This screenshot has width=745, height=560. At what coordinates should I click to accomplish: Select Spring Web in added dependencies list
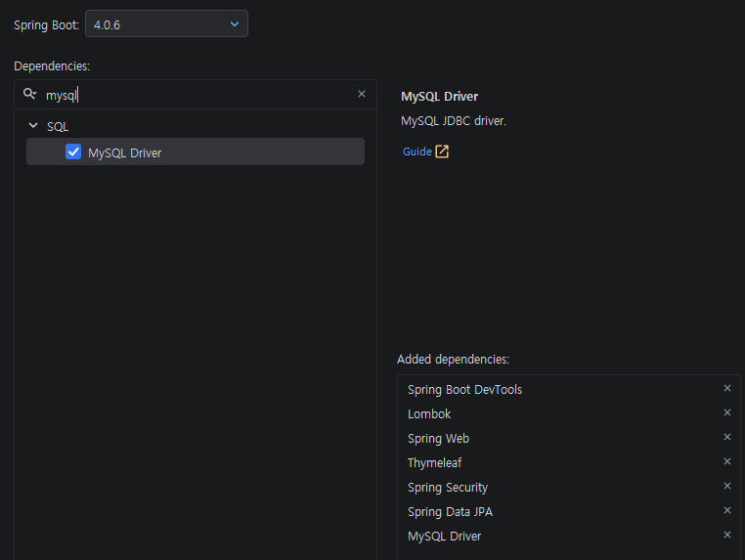click(438, 439)
